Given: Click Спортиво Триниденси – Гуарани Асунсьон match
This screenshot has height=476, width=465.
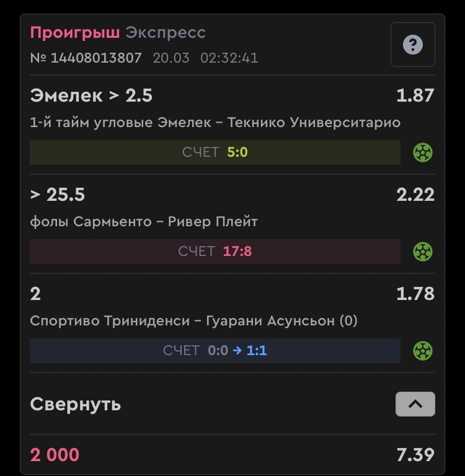Looking at the screenshot, I should coord(193,320).
